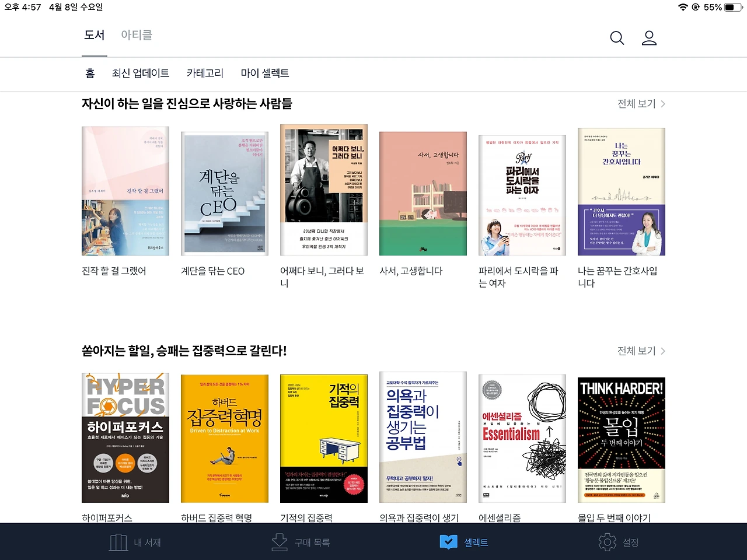Screen dimensions: 747x560
Task: Open the 카테고리 tab
Action: pyautogui.click(x=205, y=73)
